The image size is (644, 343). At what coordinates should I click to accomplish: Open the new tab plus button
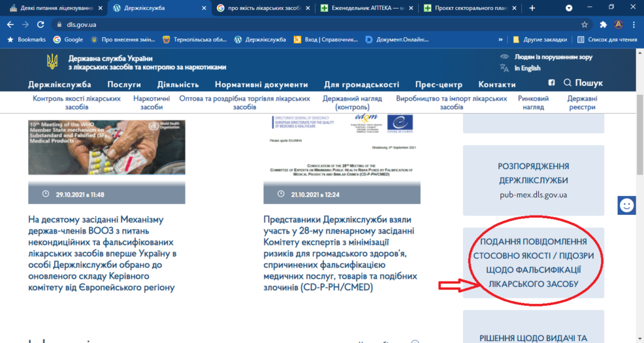click(x=532, y=8)
